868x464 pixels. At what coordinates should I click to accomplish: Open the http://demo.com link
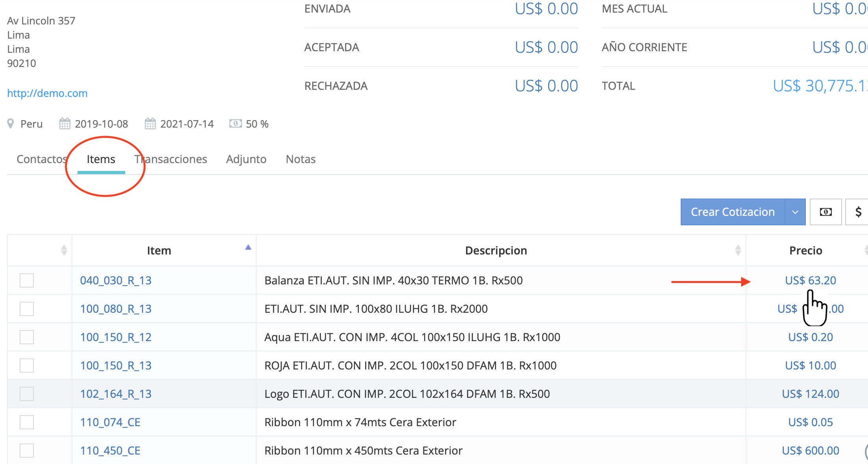pos(47,93)
